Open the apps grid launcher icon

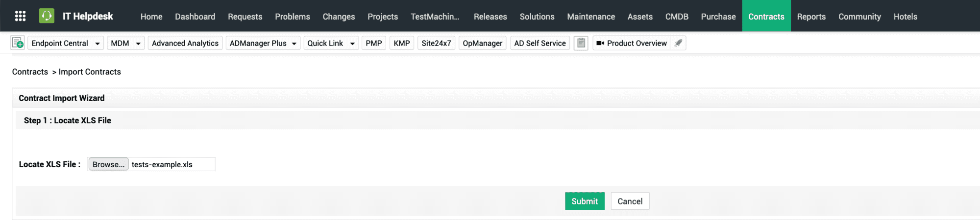pos(20,16)
